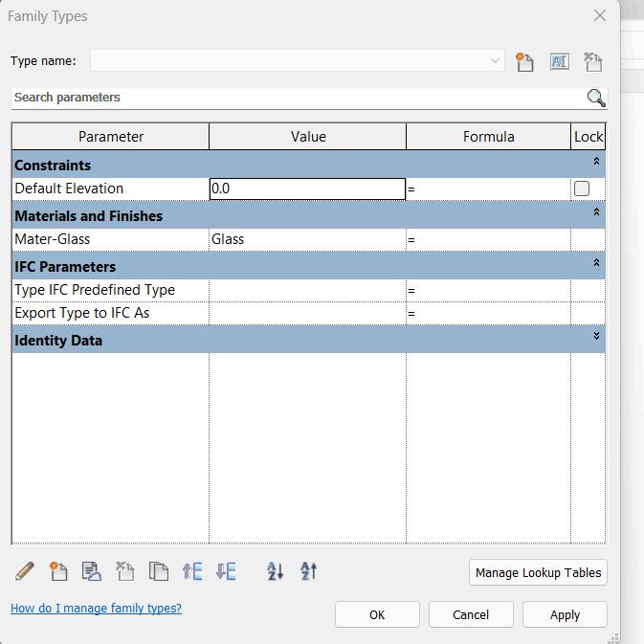644x644 pixels.
Task: Click the Delete Parameter icon in the bottom toolbar
Action: (124, 571)
